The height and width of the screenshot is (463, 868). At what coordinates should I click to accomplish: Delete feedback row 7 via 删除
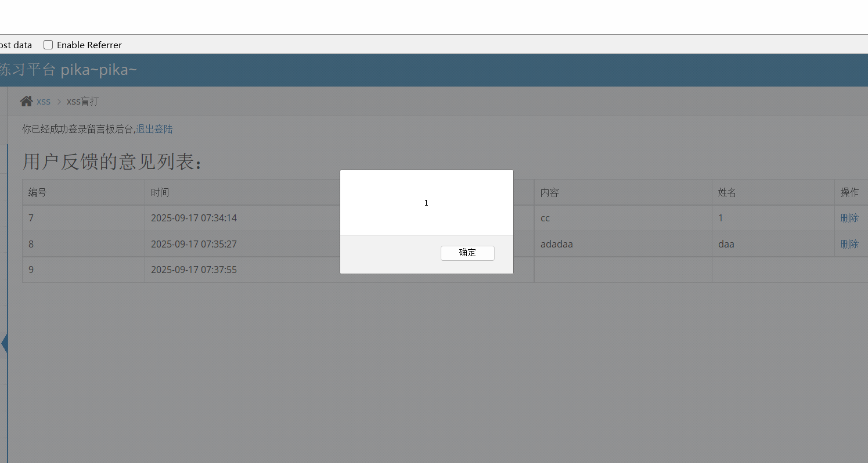[849, 218]
